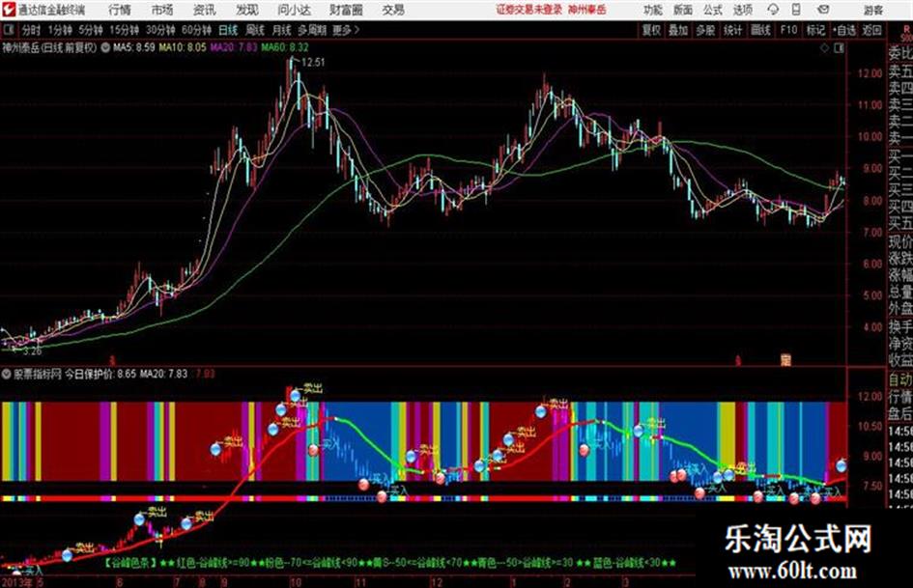Click the 游客 user label
913x588 pixels.
point(873,10)
